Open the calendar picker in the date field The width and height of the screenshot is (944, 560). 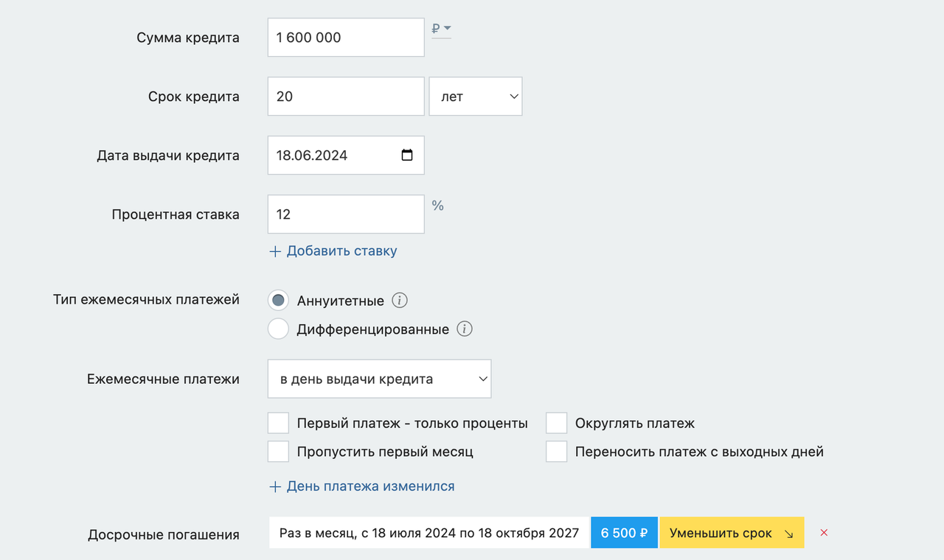(407, 155)
